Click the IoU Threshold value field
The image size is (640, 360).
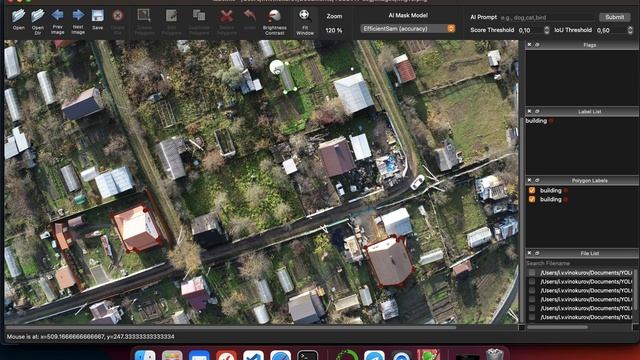pyautogui.click(x=611, y=30)
